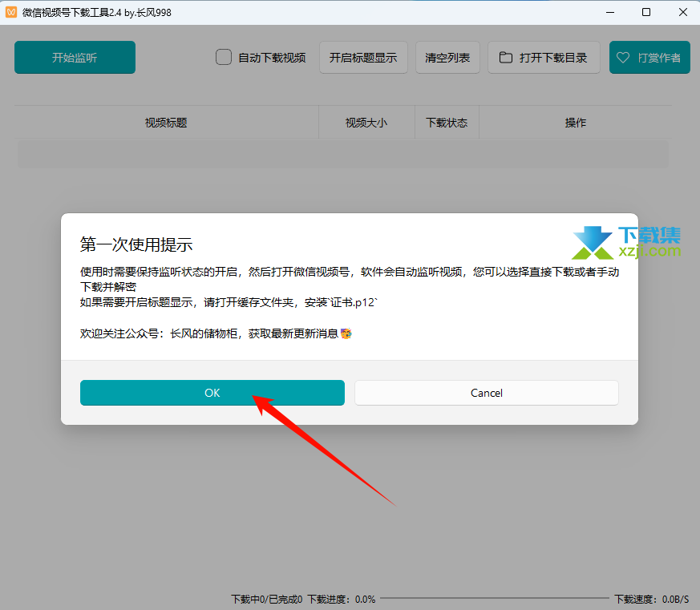
Task: Select the 视频标题 column header
Action: click(166, 123)
